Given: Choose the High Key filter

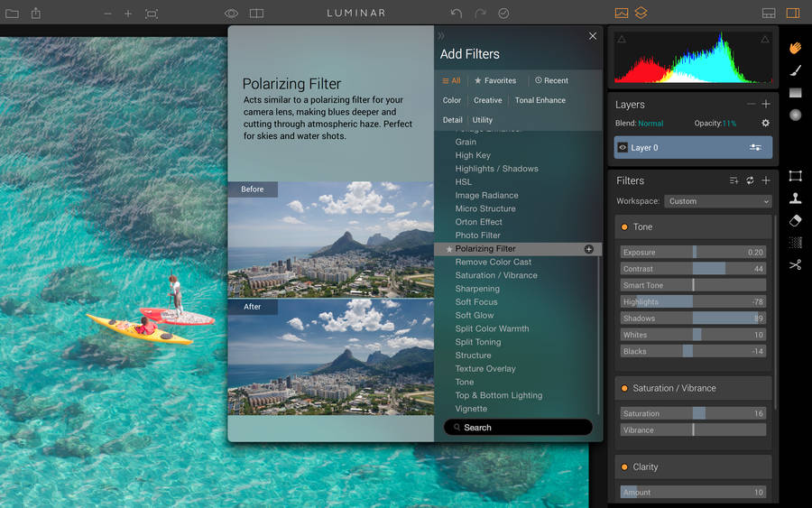Looking at the screenshot, I should pyautogui.click(x=473, y=155).
